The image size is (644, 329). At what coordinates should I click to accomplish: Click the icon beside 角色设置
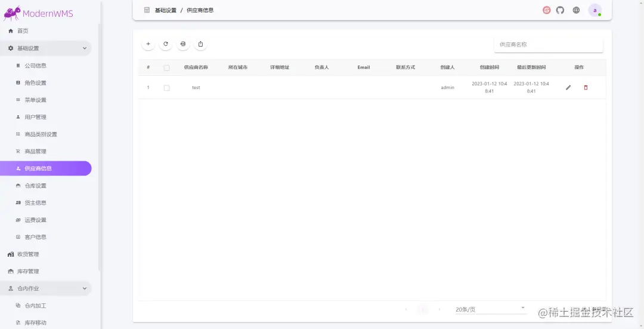pyautogui.click(x=18, y=82)
